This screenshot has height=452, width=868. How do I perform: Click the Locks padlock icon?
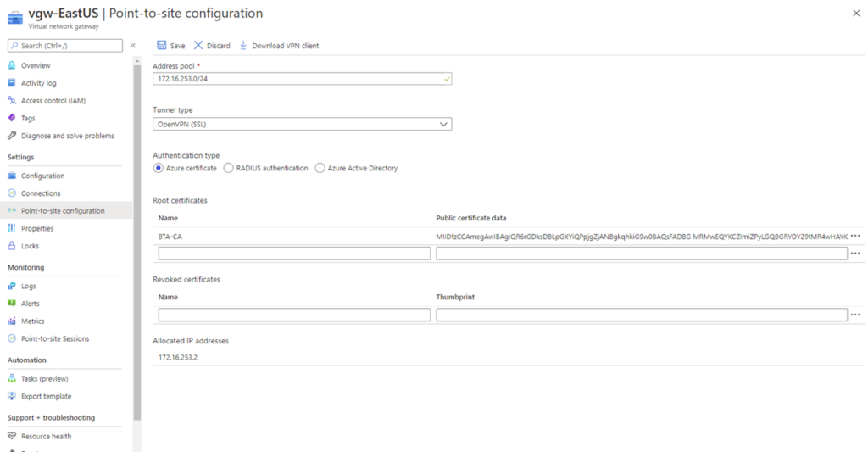[x=12, y=246]
